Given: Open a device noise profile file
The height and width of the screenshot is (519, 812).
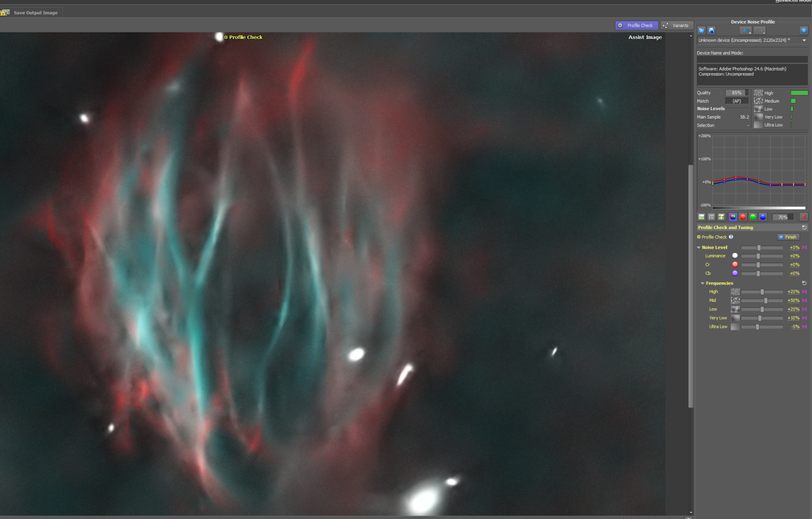Looking at the screenshot, I should click(701, 31).
